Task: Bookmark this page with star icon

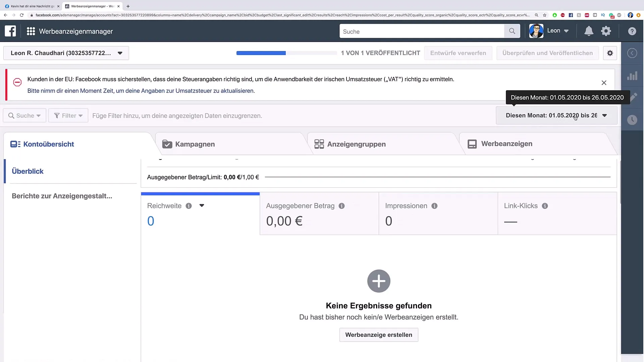Action: tap(545, 15)
